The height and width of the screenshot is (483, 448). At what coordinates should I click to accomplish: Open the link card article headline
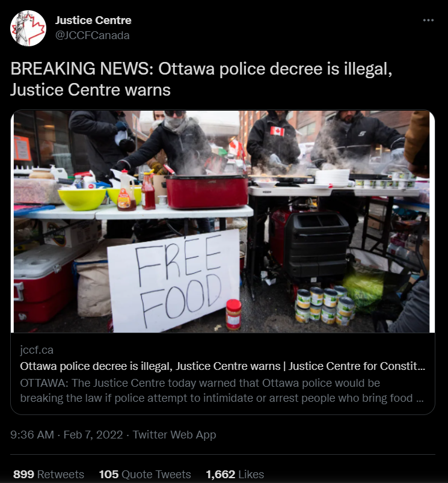click(x=222, y=366)
